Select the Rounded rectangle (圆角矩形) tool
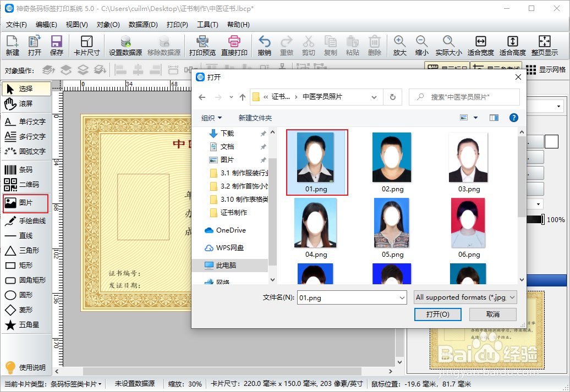 tap(26, 280)
